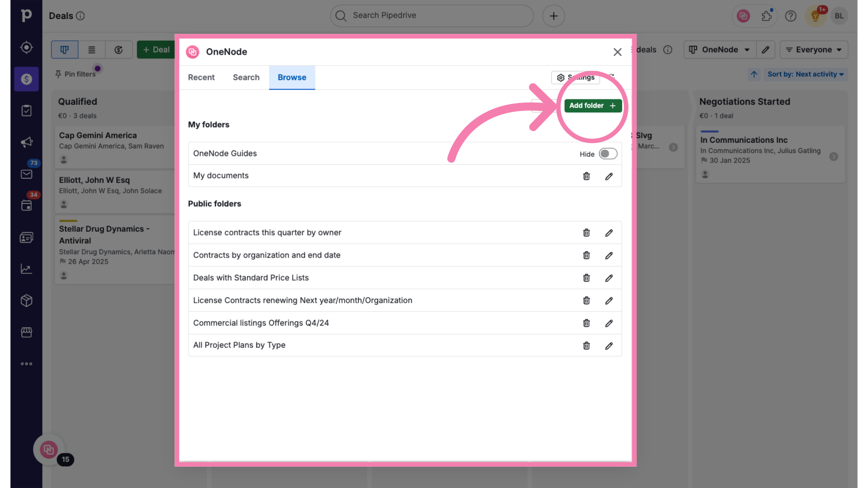Viewport: 868px width, 488px height.
Task: Delete Deals with Standard Price Lists folder
Action: pos(586,278)
